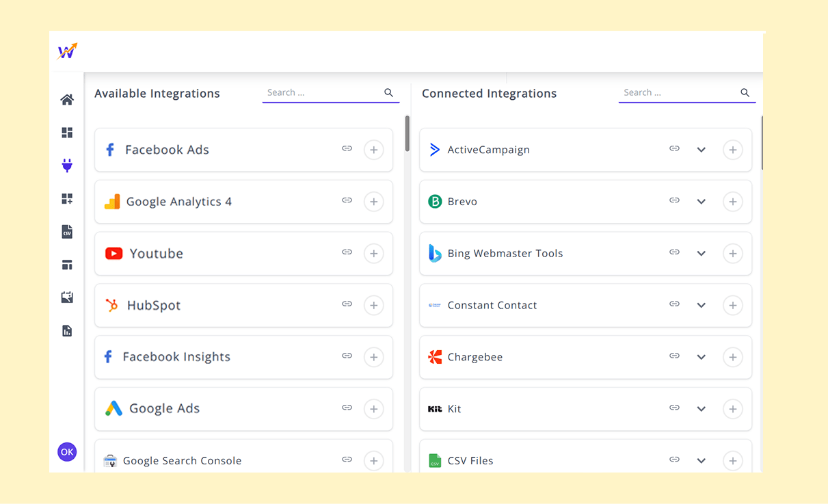The image size is (828, 504).
Task: Add the Youtube integration with plus button
Action: [373, 254]
